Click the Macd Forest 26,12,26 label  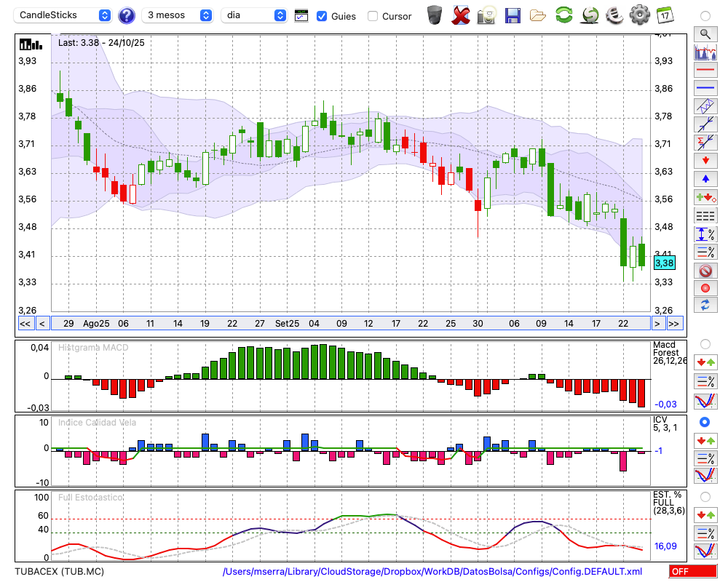(669, 353)
